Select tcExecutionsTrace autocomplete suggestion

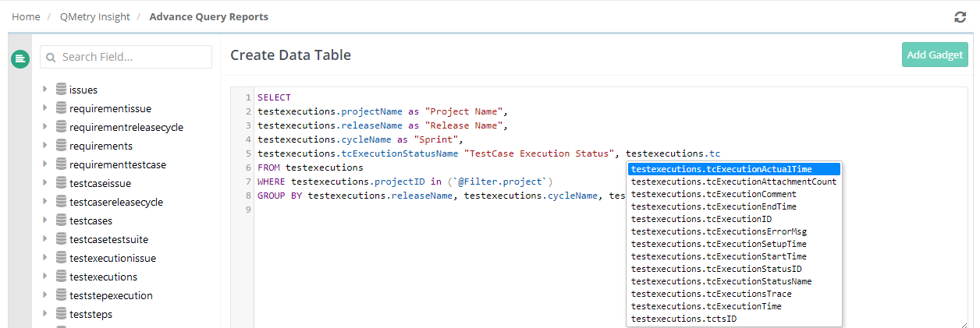(734, 294)
